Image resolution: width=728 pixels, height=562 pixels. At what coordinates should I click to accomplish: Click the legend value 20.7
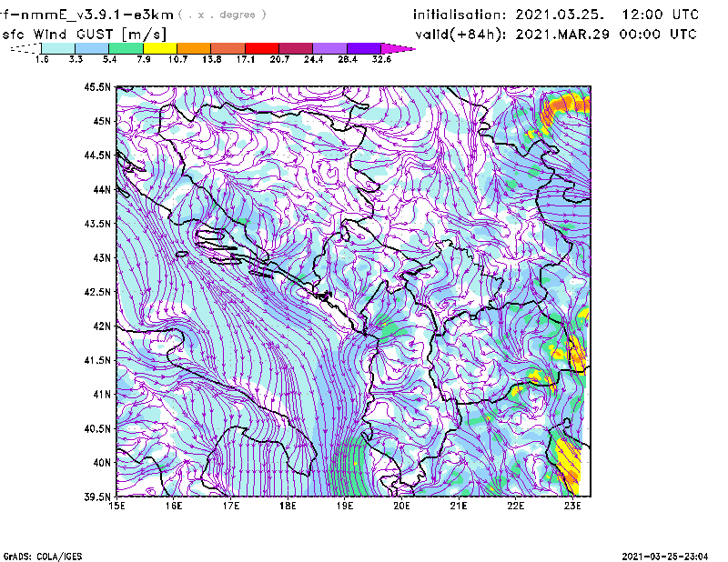click(x=279, y=59)
